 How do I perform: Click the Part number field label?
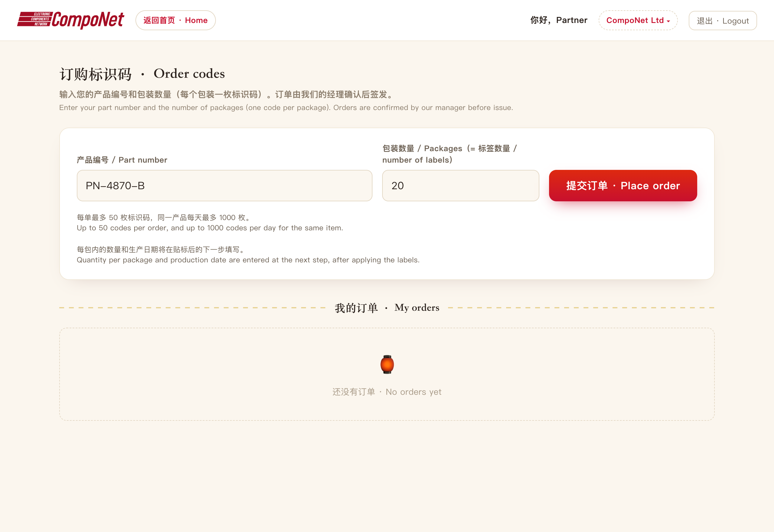click(x=122, y=160)
